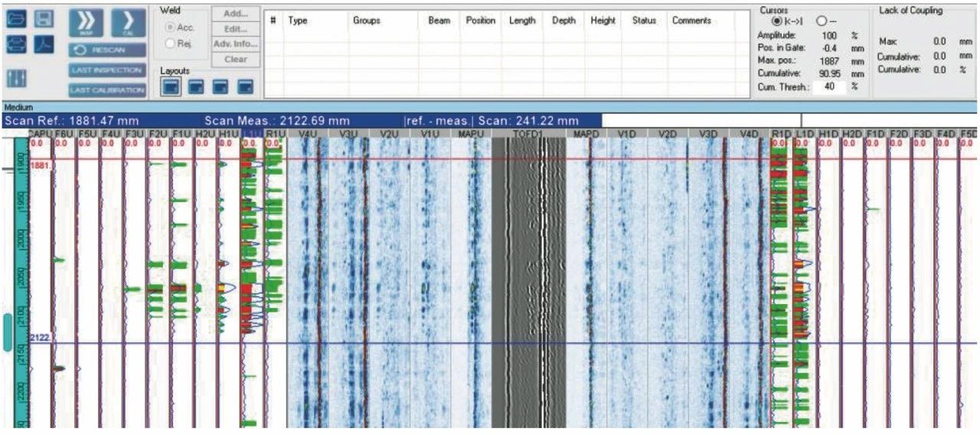Image resolution: width=980 pixels, height=435 pixels.
Task: Select the V3D map header
Action: [x=708, y=134]
